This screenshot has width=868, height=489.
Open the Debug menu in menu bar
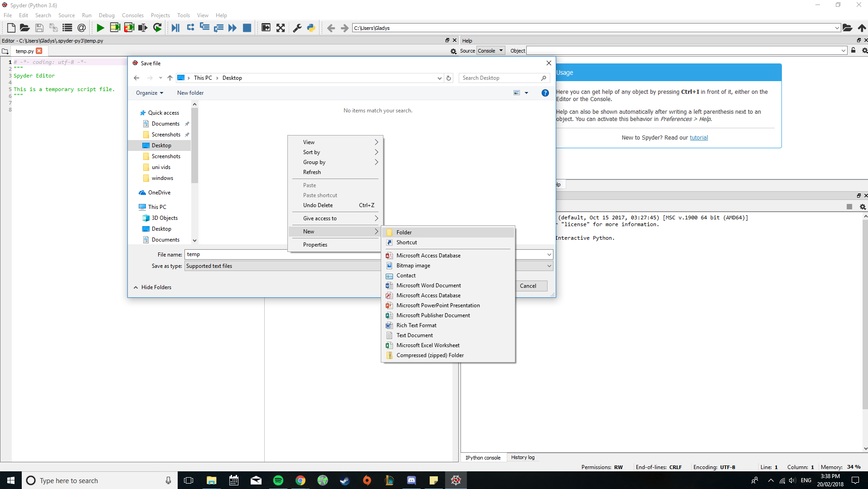[107, 15]
